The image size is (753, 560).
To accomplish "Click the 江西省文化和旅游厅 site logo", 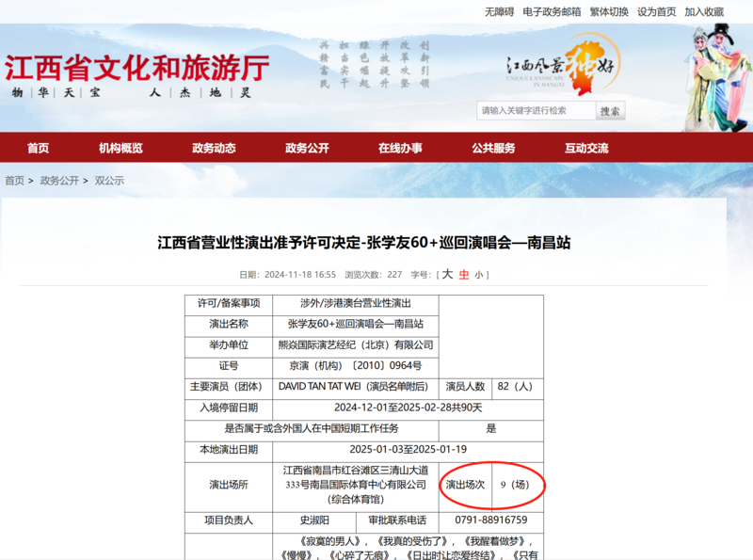I will point(136,68).
